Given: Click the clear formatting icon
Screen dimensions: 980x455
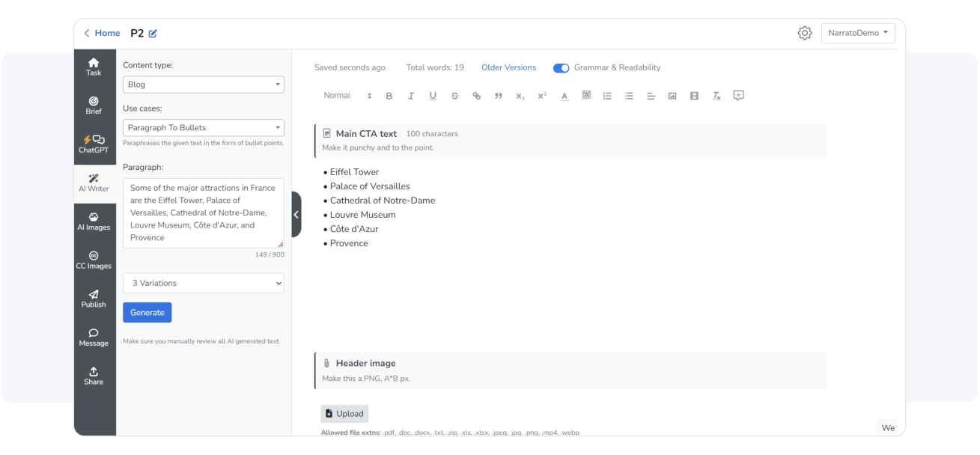Looking at the screenshot, I should tap(716, 96).
